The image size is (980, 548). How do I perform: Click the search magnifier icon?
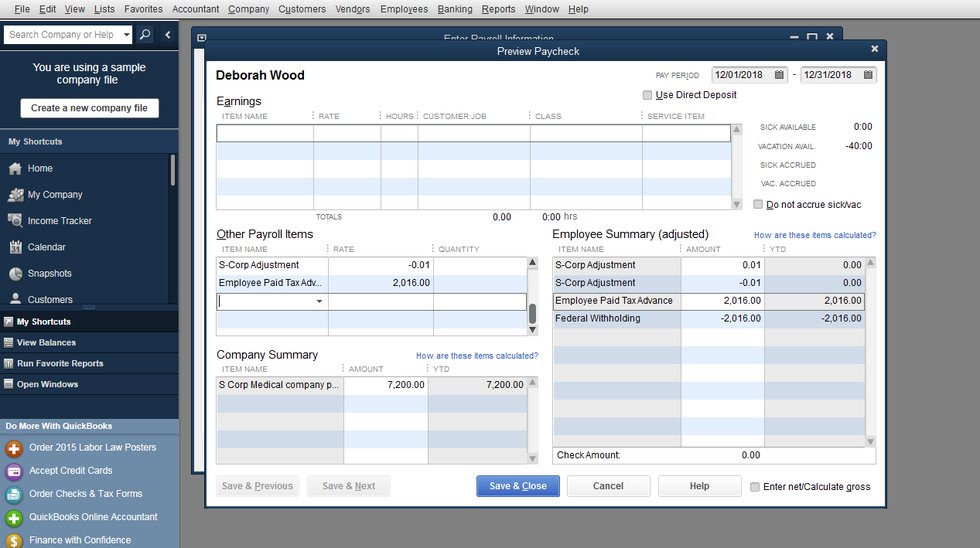(145, 34)
